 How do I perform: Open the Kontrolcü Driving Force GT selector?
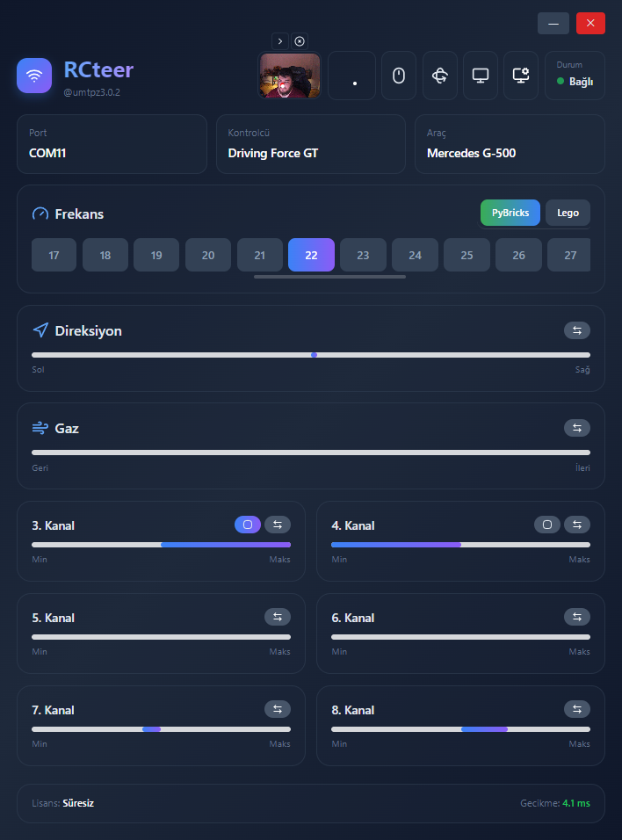pyautogui.click(x=311, y=144)
